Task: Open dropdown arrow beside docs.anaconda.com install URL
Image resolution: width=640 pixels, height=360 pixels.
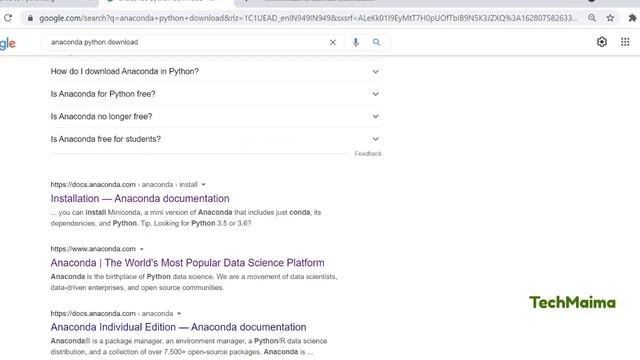Action: click(x=203, y=184)
